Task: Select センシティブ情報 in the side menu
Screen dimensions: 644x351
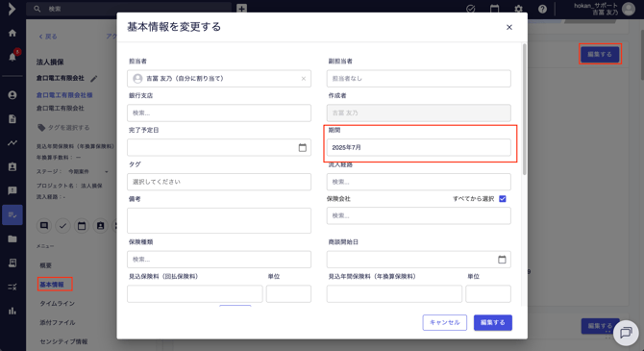Action: 63,341
